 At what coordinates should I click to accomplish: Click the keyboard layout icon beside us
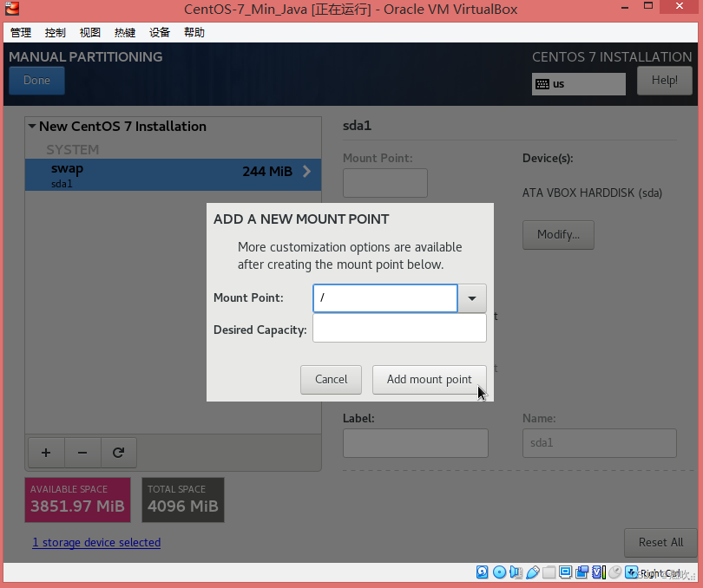[542, 84]
